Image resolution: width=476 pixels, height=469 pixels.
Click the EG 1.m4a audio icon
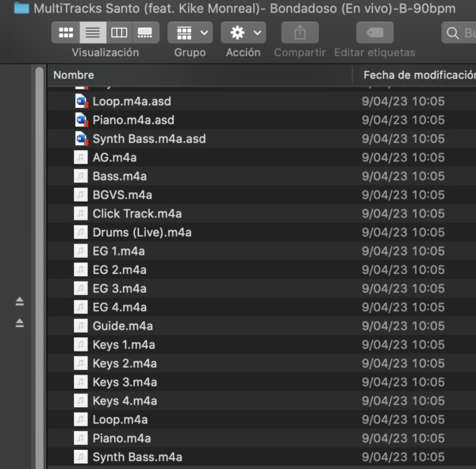pos(81,251)
